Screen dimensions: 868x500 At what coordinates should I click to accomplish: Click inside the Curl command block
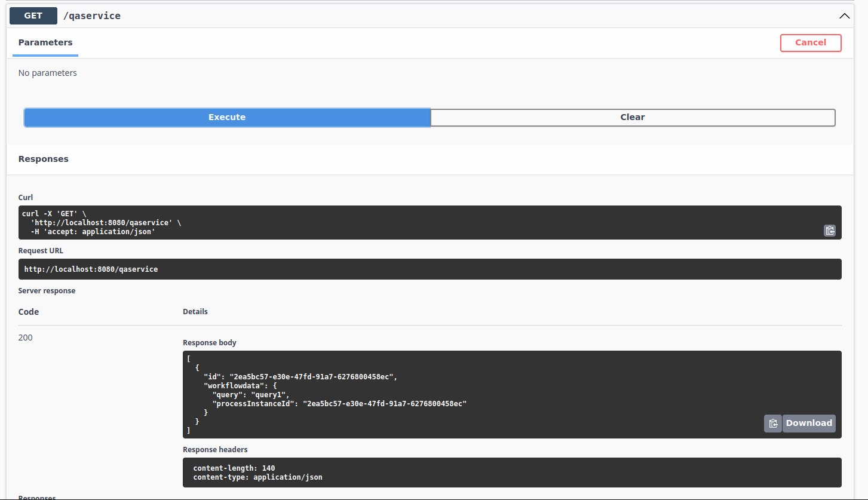tap(358, 222)
